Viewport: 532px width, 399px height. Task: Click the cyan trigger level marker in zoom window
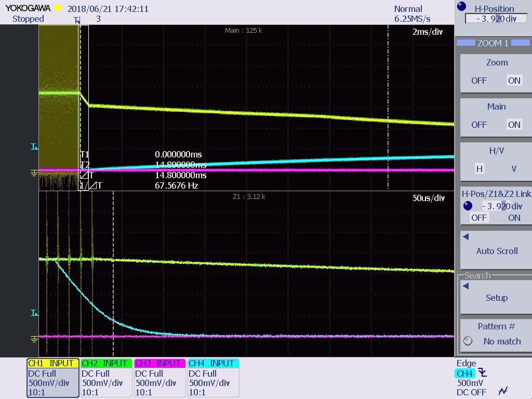[x=34, y=312]
